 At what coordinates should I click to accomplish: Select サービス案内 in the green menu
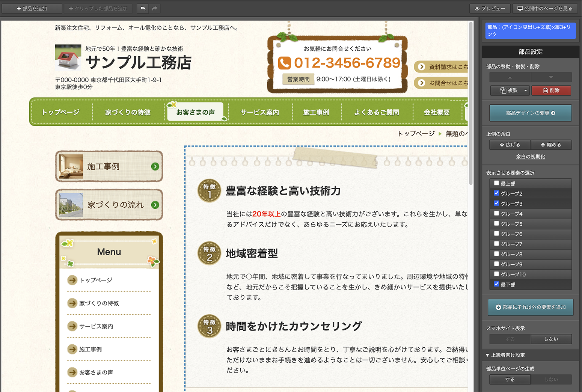click(259, 112)
